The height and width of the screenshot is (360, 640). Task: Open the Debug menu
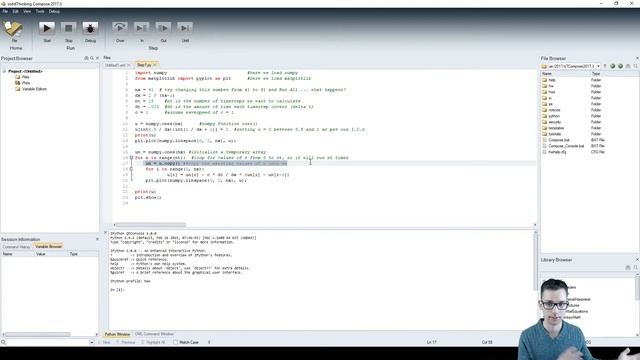point(54,11)
